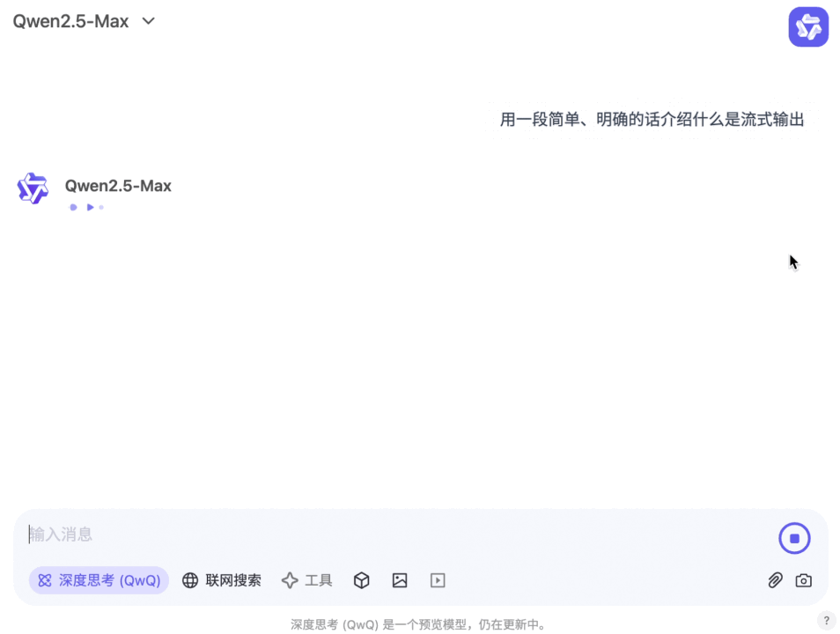The width and height of the screenshot is (840, 634).
Task: Click the 深度思考 (QwQ) preview model notice text
Action: (419, 624)
